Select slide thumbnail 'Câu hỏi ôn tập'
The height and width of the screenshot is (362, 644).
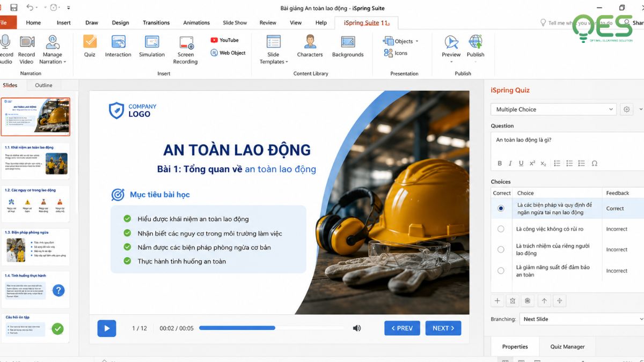pos(35,328)
